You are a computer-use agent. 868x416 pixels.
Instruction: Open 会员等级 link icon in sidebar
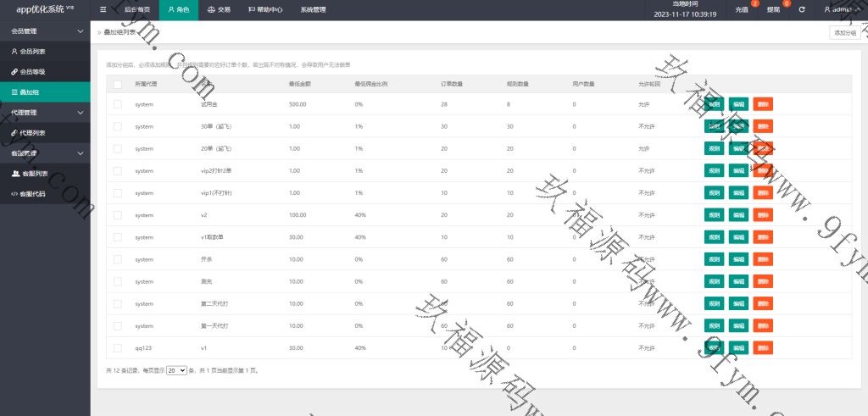pos(14,72)
